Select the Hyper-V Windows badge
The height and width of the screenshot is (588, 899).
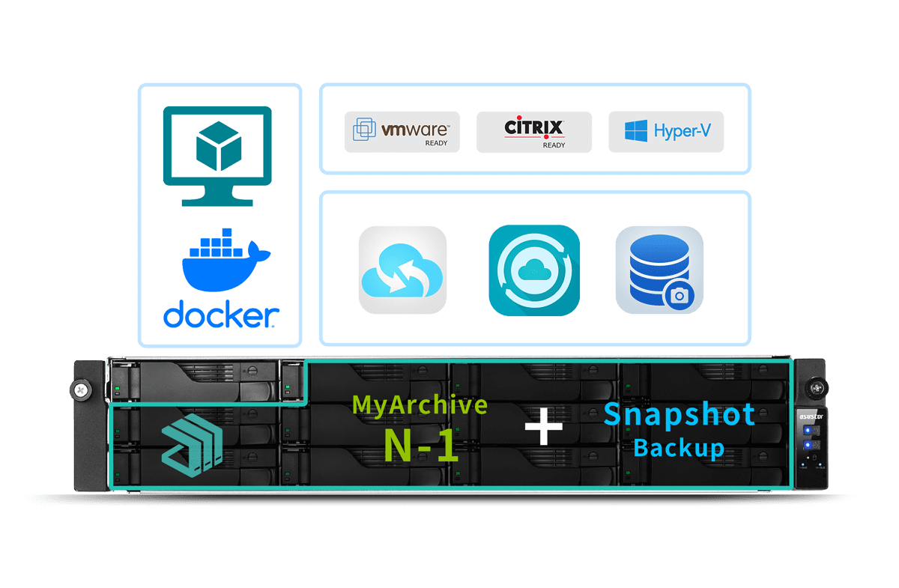pos(666,132)
